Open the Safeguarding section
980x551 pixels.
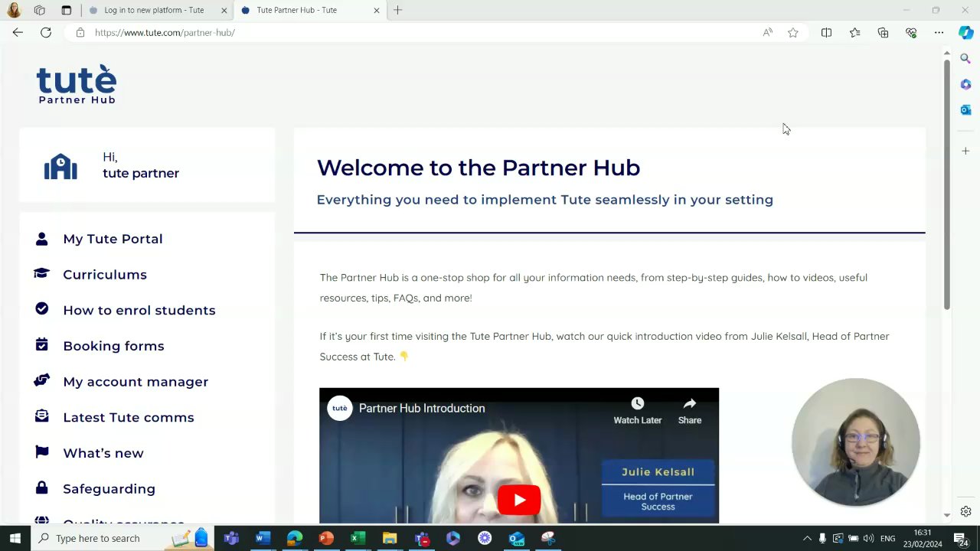coord(109,489)
